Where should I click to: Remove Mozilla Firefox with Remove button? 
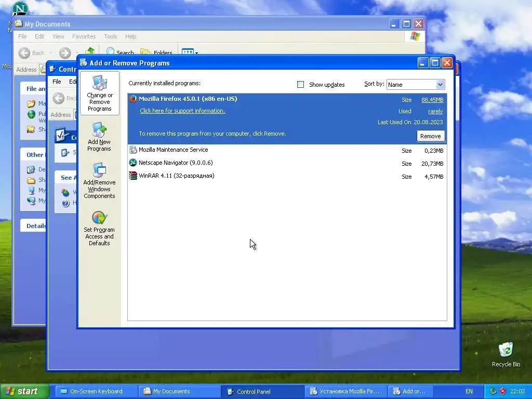pyautogui.click(x=431, y=136)
